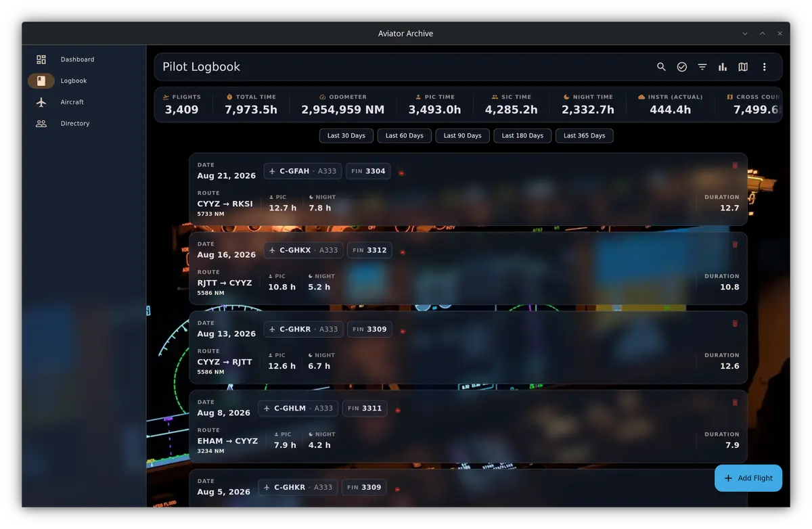This screenshot has height=529, width=812.
Task: Open the C-GHLM A333 aircraft chip
Action: 298,409
